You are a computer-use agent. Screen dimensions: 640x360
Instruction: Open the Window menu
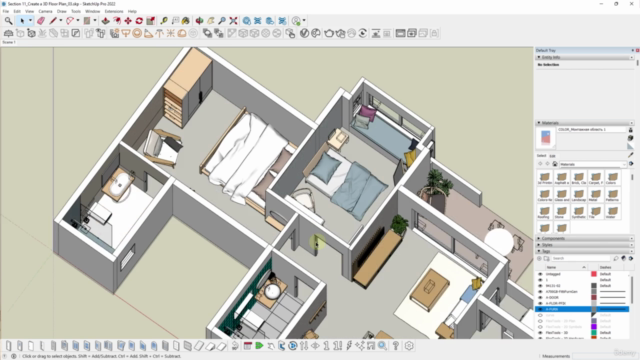[x=93, y=11]
